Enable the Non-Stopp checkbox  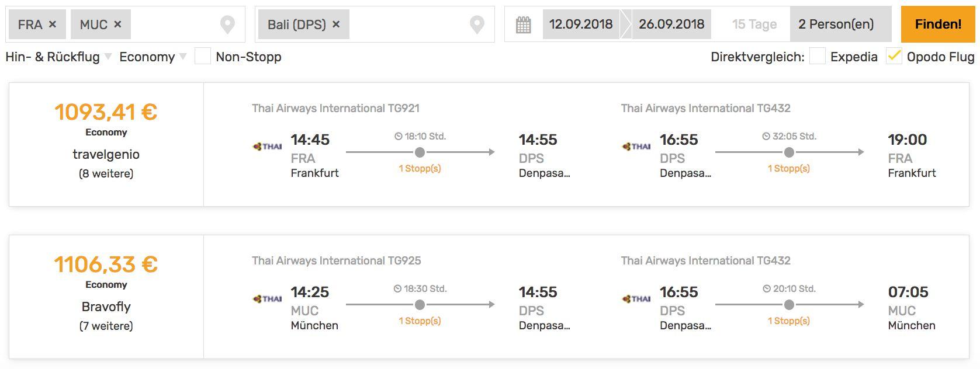(x=203, y=57)
